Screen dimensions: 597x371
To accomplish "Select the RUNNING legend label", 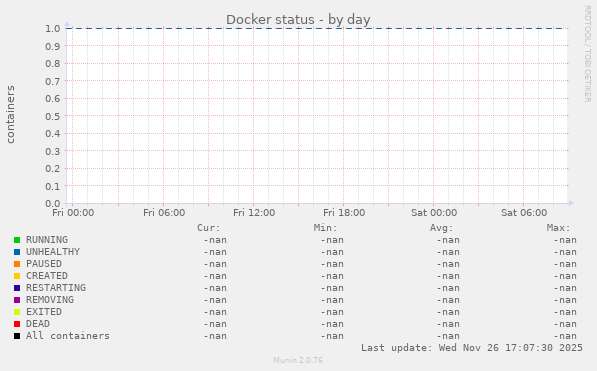I will [x=47, y=240].
